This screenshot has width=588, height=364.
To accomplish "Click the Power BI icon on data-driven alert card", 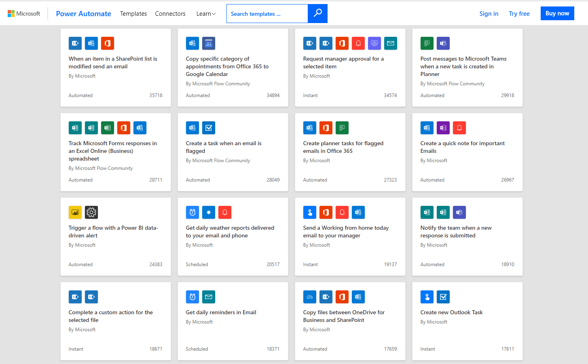I will point(75,212).
